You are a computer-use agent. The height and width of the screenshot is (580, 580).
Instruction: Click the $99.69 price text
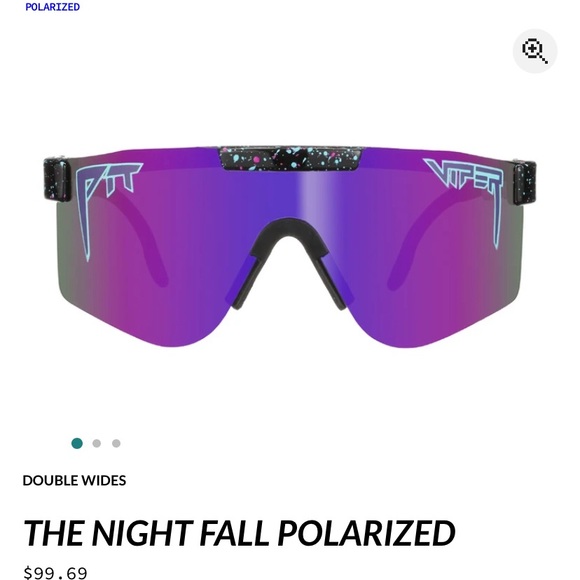pos(55,573)
